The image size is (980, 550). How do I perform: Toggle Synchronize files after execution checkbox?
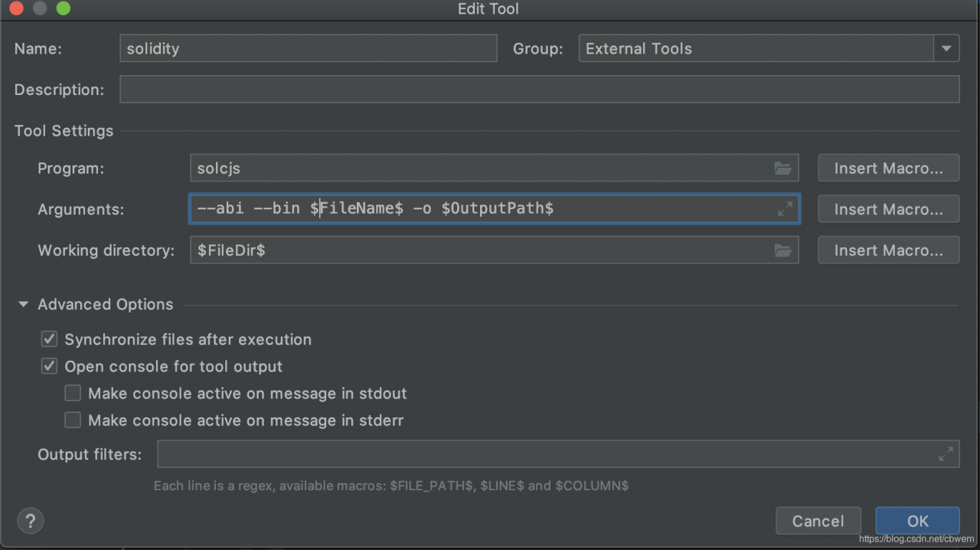(x=50, y=339)
